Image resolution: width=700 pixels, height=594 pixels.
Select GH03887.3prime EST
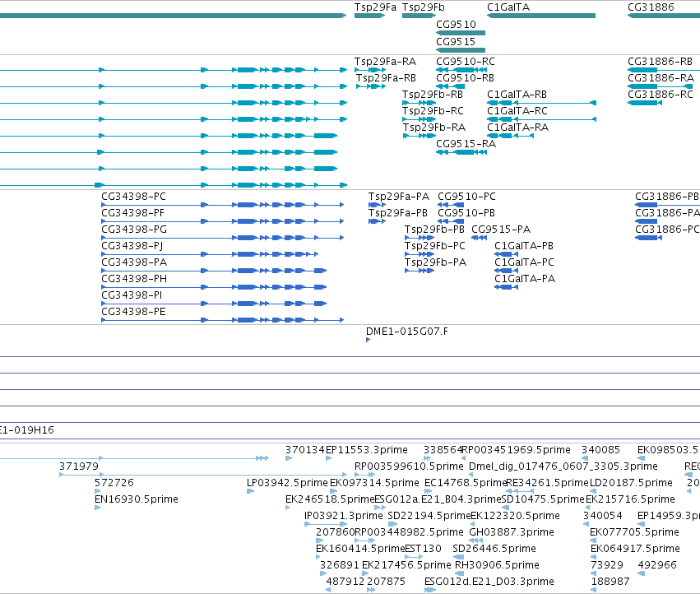(511, 532)
